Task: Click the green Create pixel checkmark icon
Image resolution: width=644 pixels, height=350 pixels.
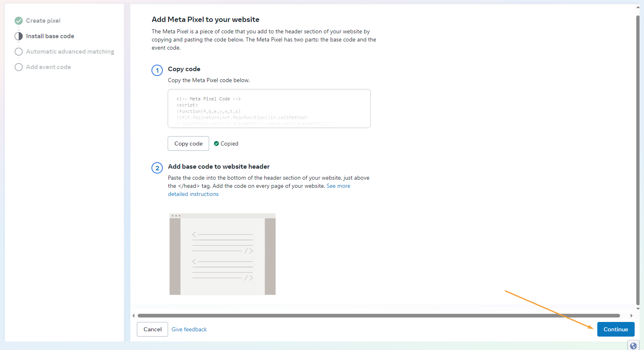Action: tap(19, 21)
